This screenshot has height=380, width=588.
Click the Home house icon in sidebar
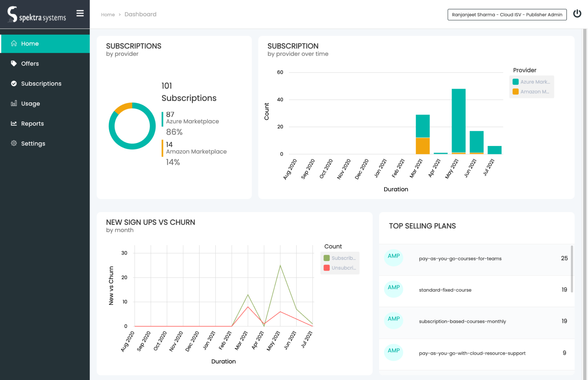click(14, 44)
